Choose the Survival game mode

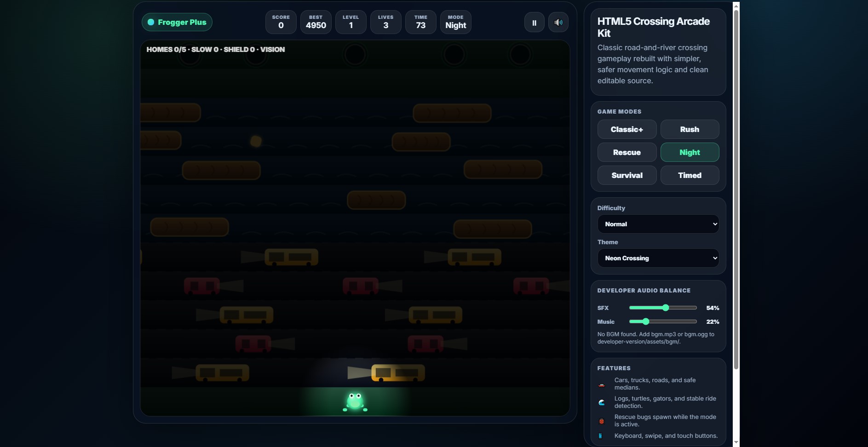(x=627, y=175)
